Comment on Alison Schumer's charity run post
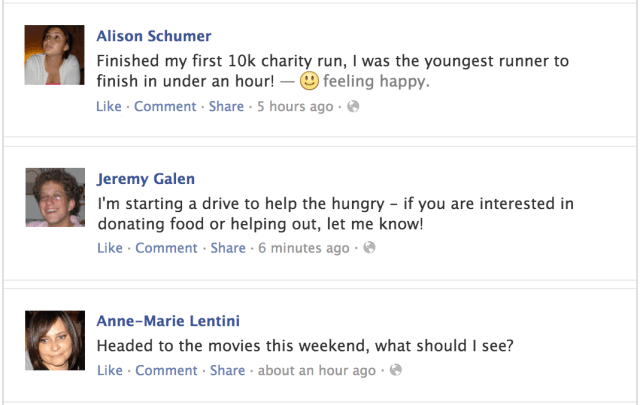640x405 pixels. pos(167,106)
